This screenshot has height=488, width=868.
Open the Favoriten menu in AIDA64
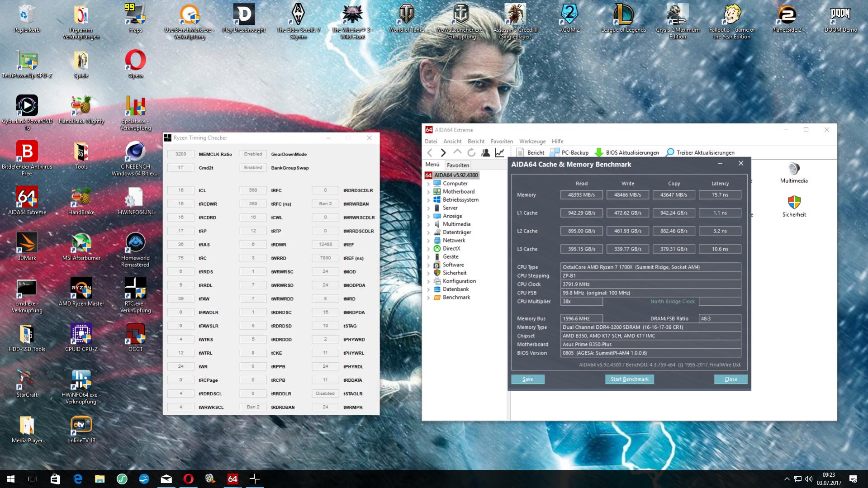pos(502,142)
